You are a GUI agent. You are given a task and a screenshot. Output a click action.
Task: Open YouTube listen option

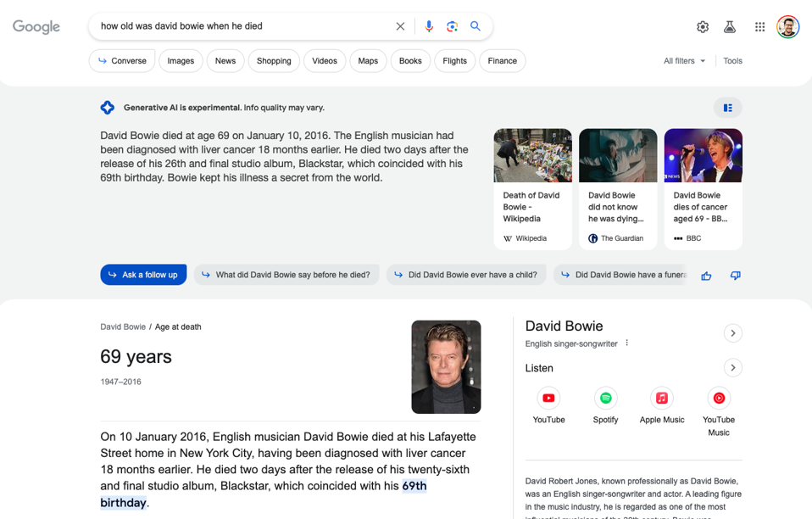click(x=548, y=399)
